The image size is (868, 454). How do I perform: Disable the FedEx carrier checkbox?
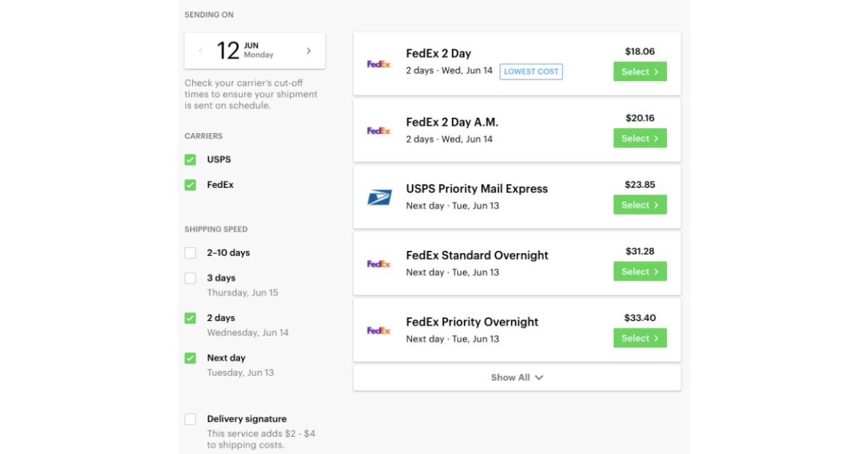coord(190,184)
